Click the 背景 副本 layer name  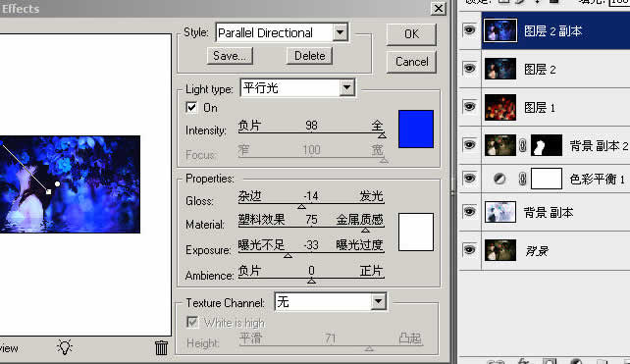pyautogui.click(x=549, y=212)
